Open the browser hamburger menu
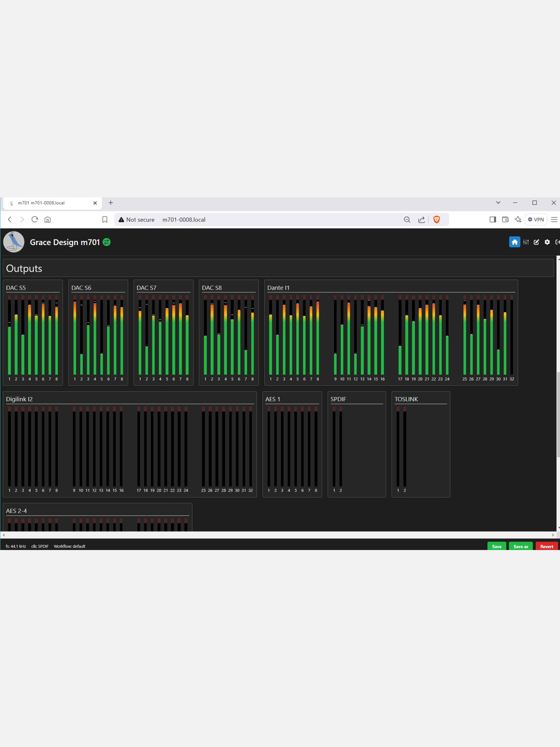The width and height of the screenshot is (560, 747). [x=554, y=219]
